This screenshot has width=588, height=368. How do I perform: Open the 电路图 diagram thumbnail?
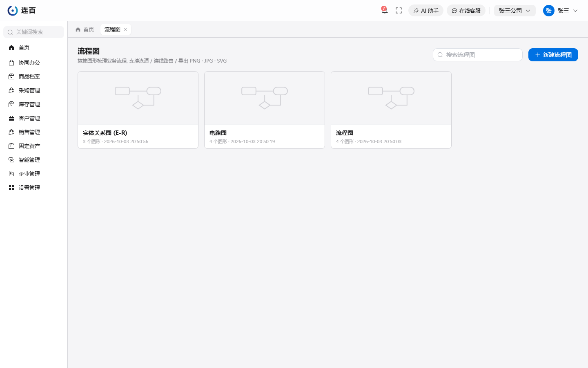click(265, 98)
